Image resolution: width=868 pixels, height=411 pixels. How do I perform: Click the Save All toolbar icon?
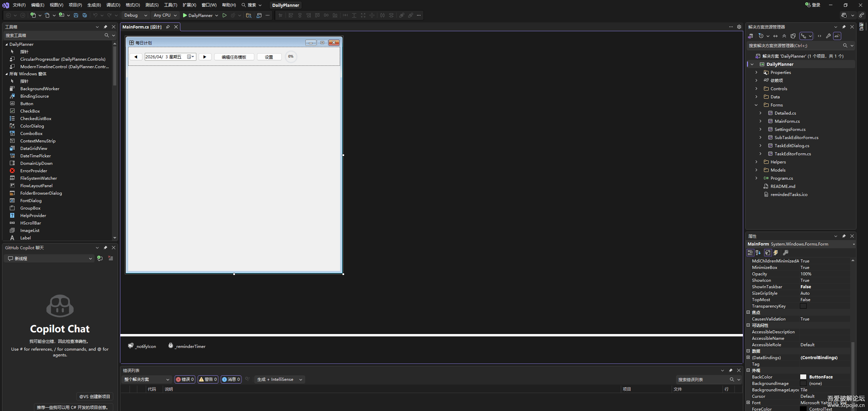coord(85,15)
